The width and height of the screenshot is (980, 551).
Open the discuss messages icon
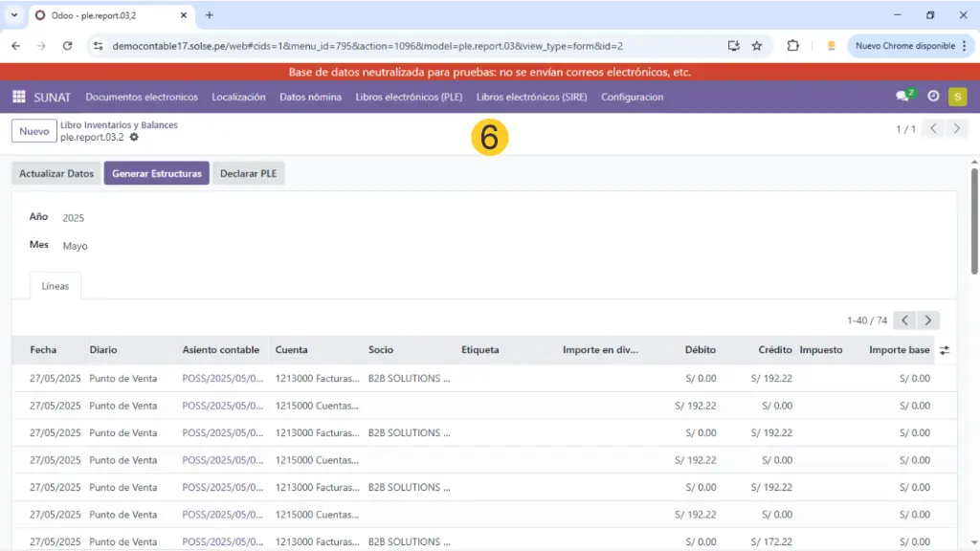(x=902, y=97)
